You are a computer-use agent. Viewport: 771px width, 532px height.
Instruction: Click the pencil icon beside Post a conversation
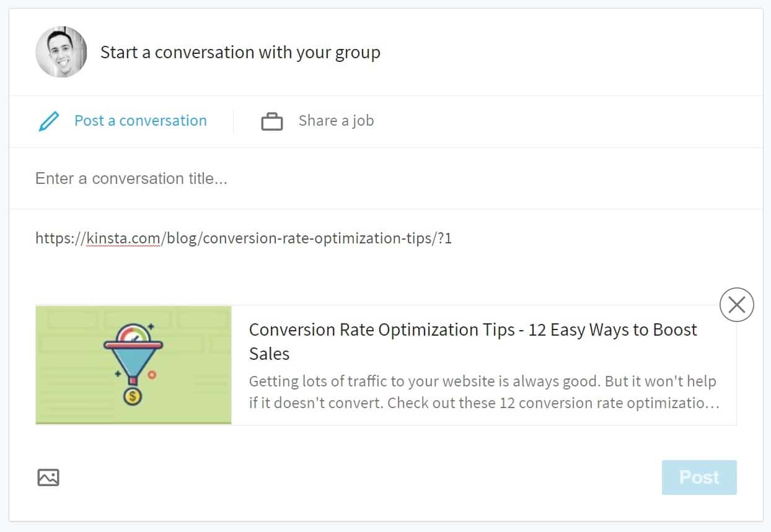(x=49, y=121)
